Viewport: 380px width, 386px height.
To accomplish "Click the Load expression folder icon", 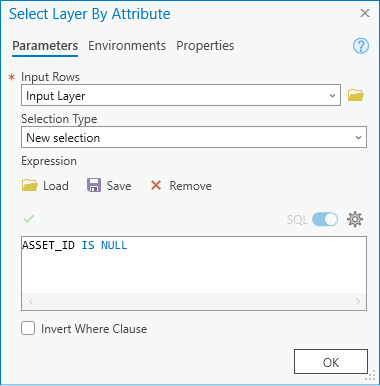I will tap(30, 185).
